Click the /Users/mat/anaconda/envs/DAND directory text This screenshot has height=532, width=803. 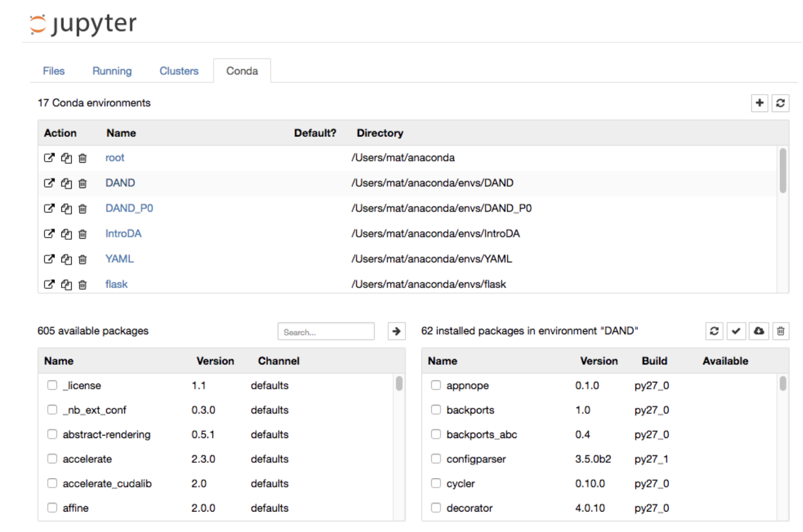tap(432, 183)
